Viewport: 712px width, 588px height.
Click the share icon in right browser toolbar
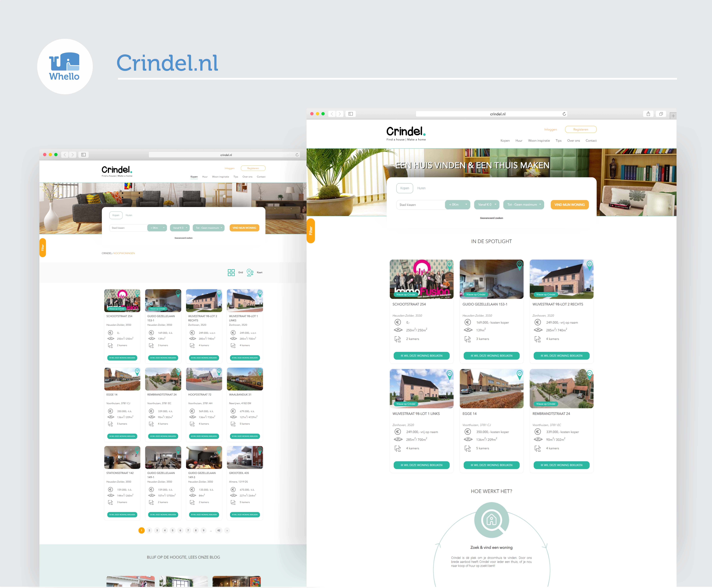[648, 114]
